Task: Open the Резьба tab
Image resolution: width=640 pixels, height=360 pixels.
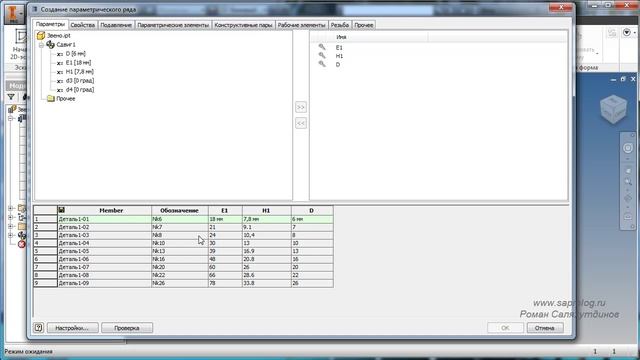Action: coord(340,25)
